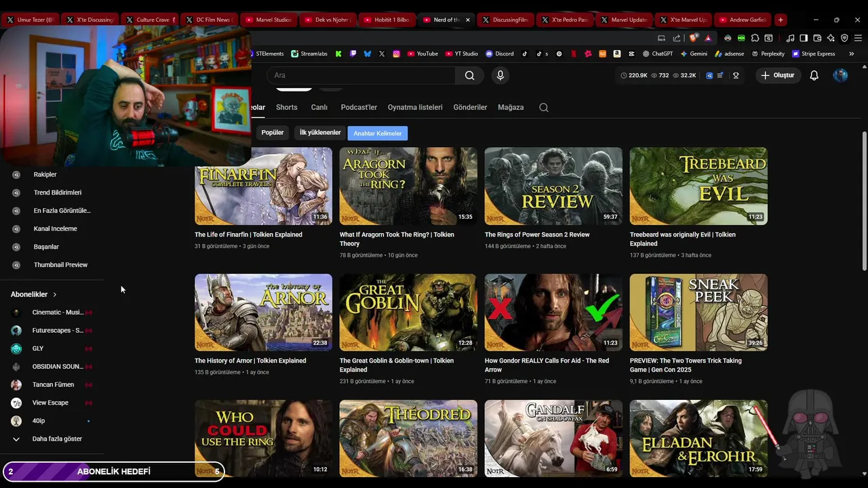The height and width of the screenshot is (488, 868).
Task: Open Başarılar sidebar item
Action: click(46, 247)
